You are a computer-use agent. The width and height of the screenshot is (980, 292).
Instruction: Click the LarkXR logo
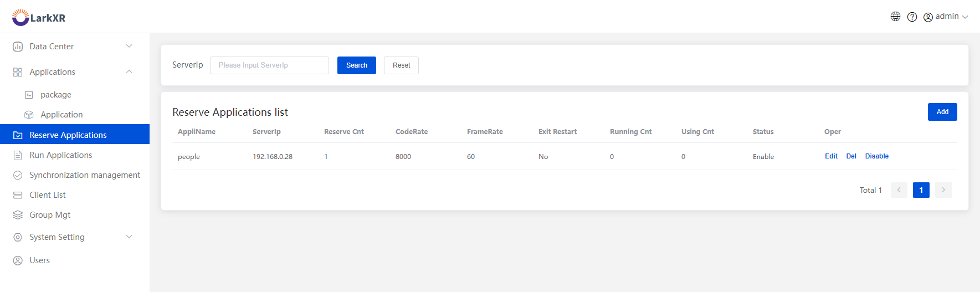coord(38,17)
